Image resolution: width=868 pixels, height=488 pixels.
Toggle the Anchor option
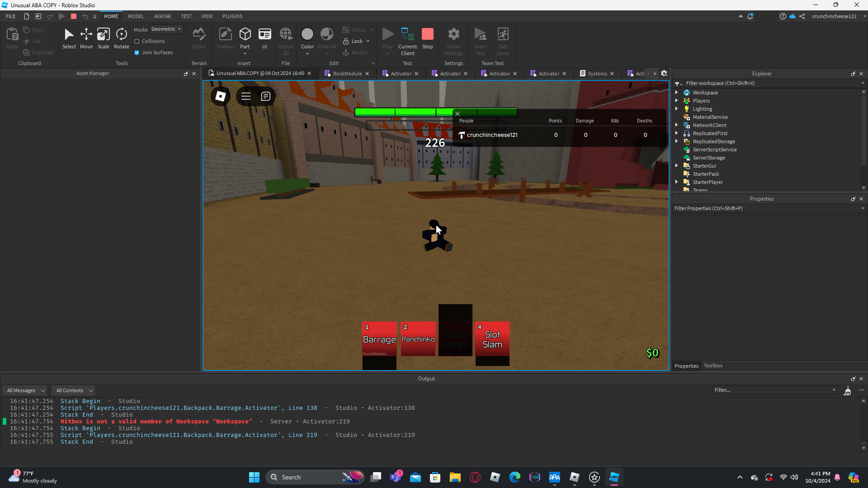pos(355,52)
